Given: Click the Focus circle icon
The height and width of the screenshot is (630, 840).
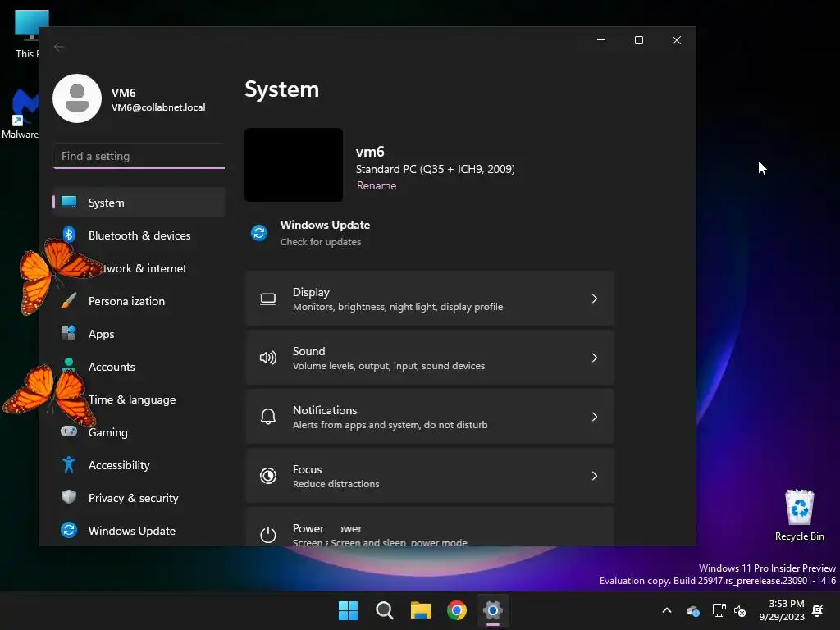Looking at the screenshot, I should [268, 476].
